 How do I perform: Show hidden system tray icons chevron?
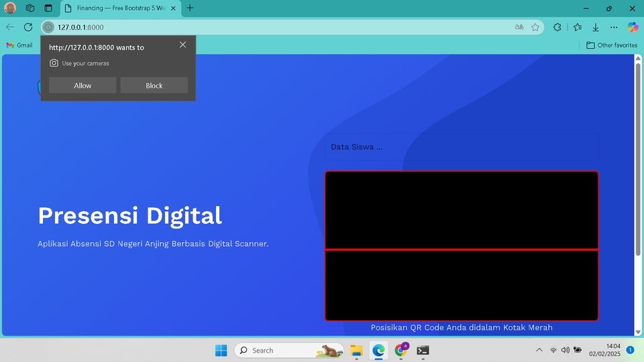(x=539, y=350)
